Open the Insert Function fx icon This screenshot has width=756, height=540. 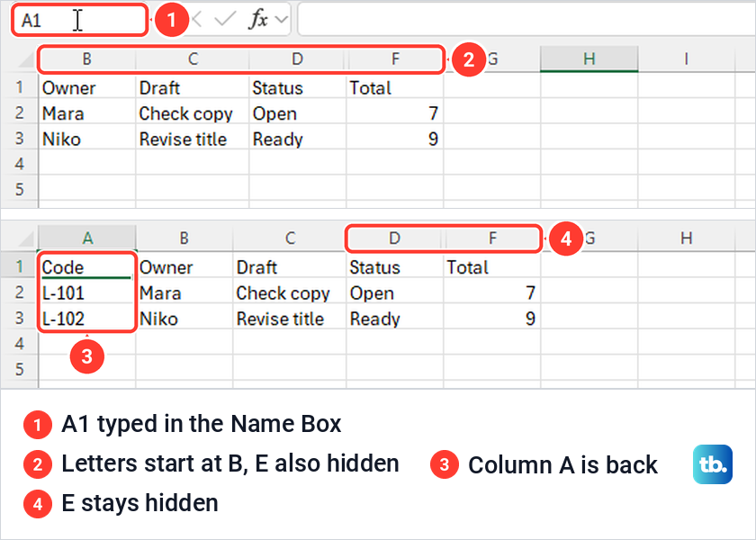[x=258, y=20]
